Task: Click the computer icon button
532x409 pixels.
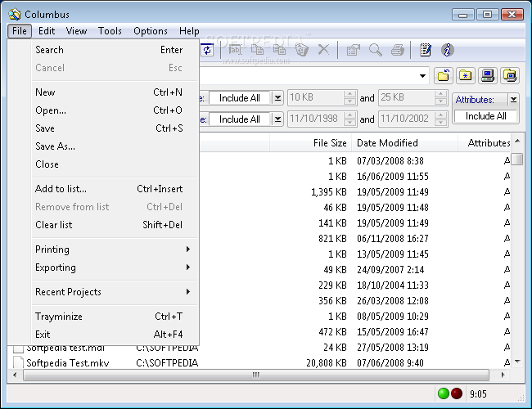Action: coord(488,75)
